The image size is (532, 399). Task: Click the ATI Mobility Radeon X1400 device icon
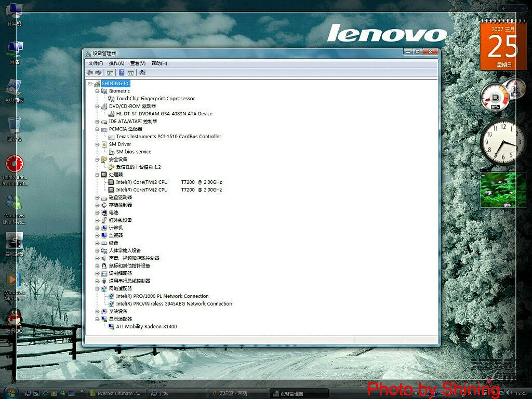coord(111,327)
